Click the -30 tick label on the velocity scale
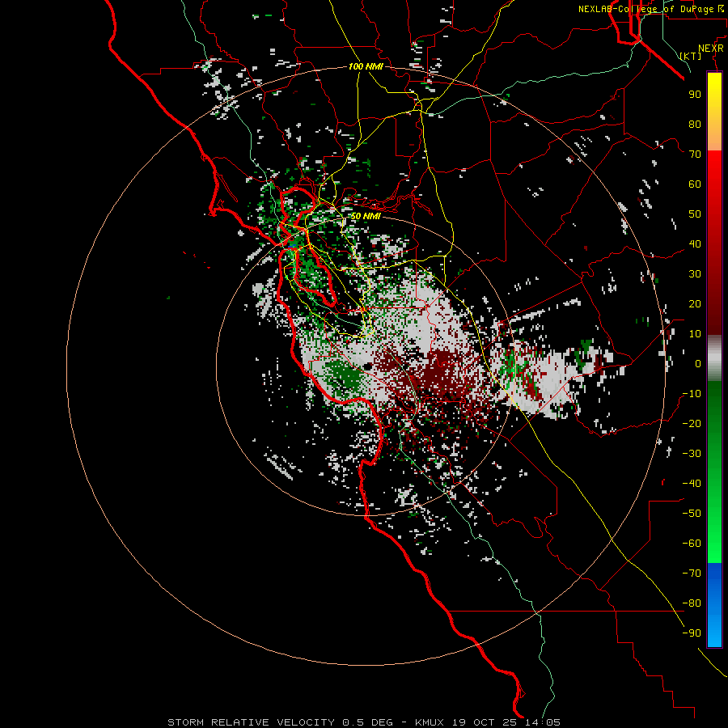 click(692, 454)
